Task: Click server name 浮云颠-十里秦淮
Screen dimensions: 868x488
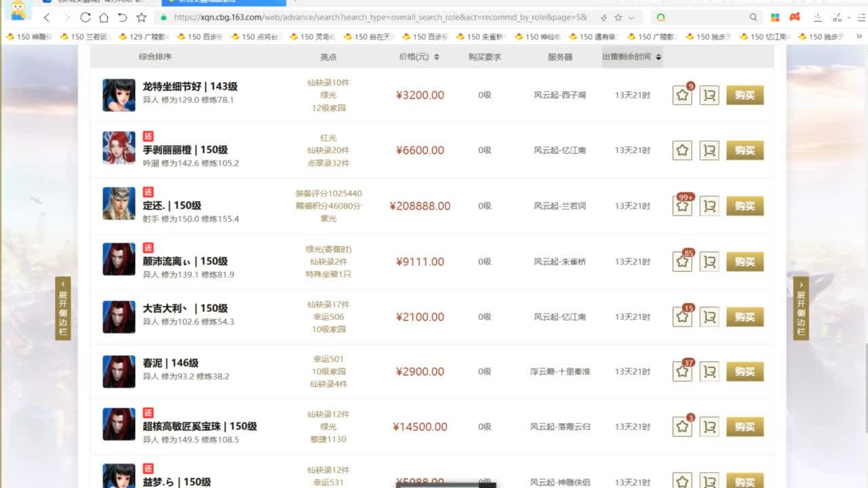Action: pos(560,371)
